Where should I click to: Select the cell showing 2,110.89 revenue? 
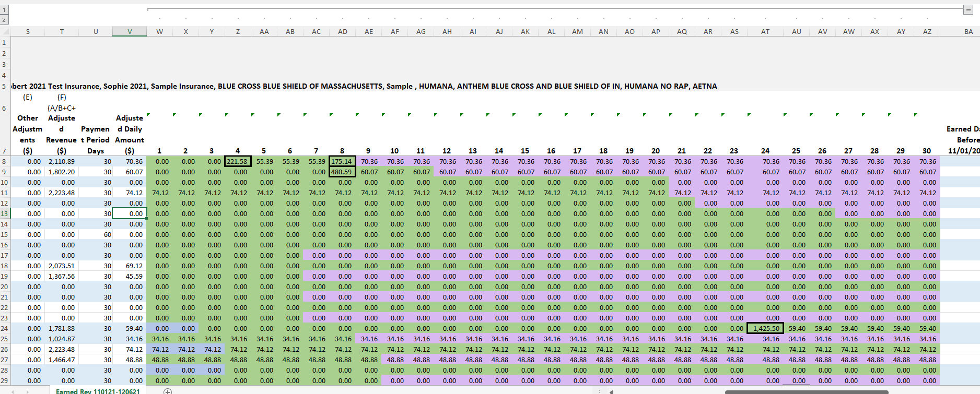62,161
